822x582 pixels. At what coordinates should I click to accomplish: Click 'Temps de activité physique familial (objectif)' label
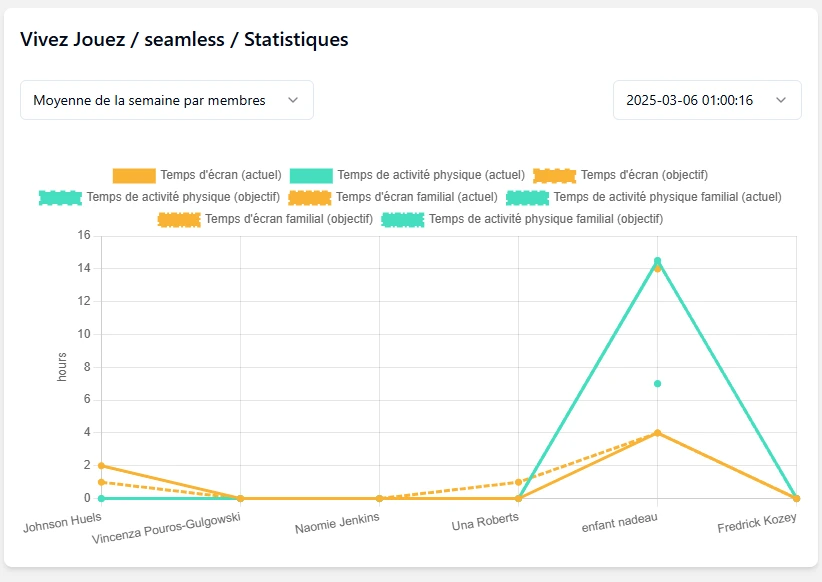click(546, 219)
